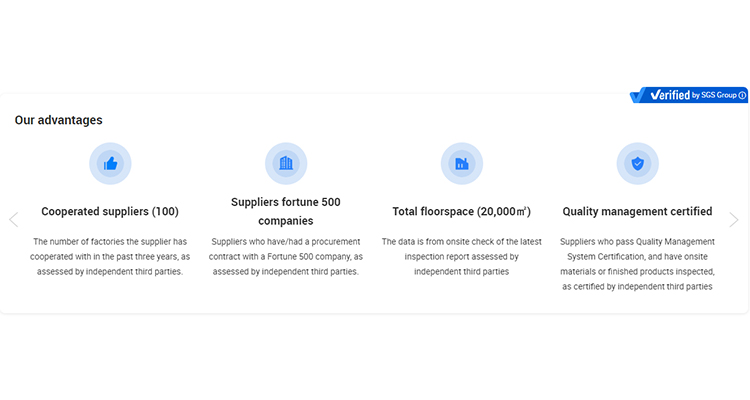This screenshot has width=750, height=400.
Task: Click the Quality Management System Certification description
Action: [637, 264]
